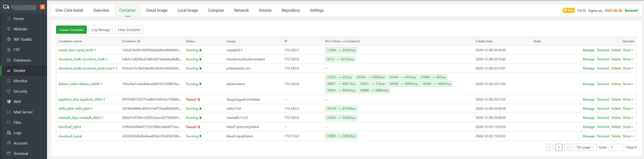Open the 10 / page size dropdown

click(585, 147)
